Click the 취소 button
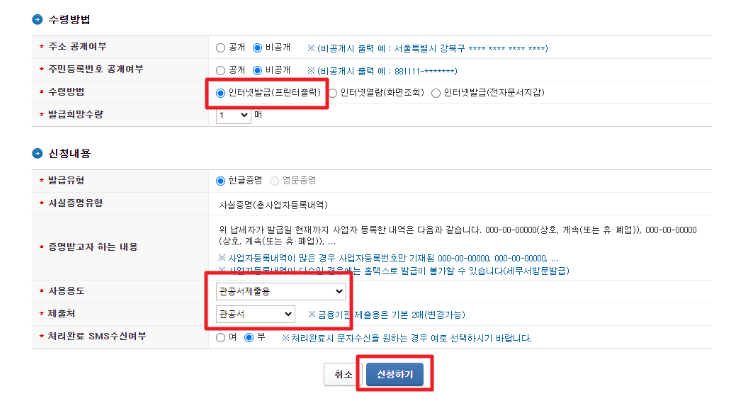Image resolution: width=740 pixels, height=405 pixels. point(343,374)
